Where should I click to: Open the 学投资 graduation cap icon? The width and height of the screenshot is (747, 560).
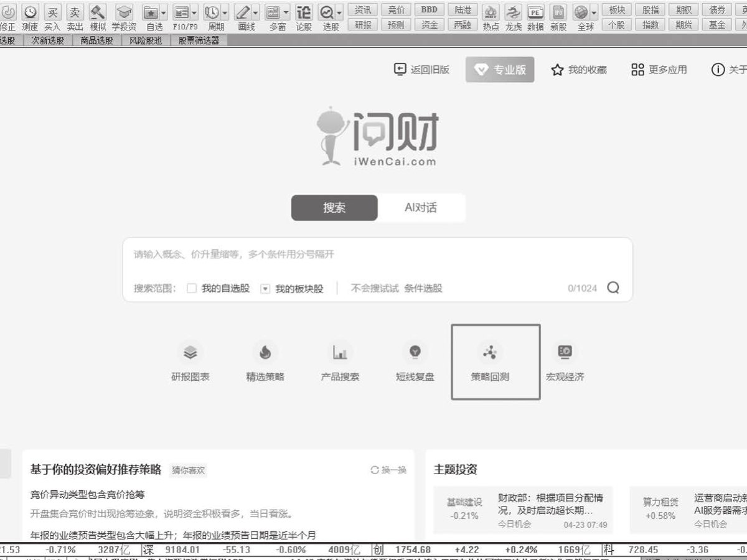[124, 12]
